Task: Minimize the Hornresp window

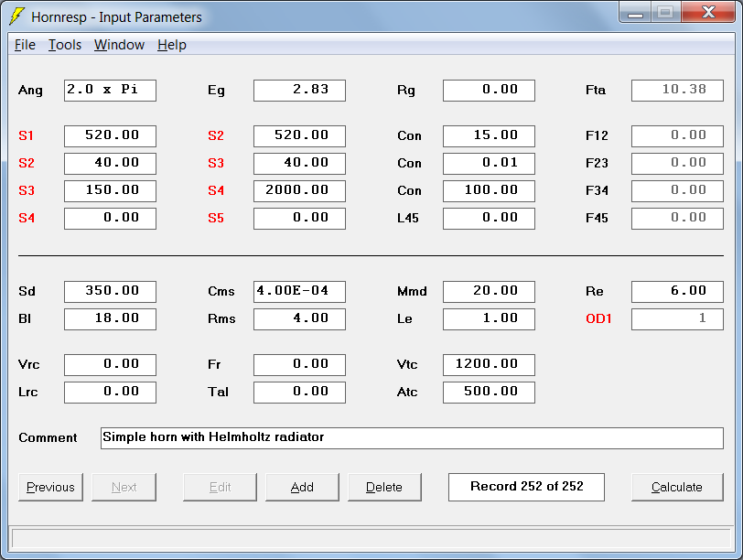Action: coord(635,12)
